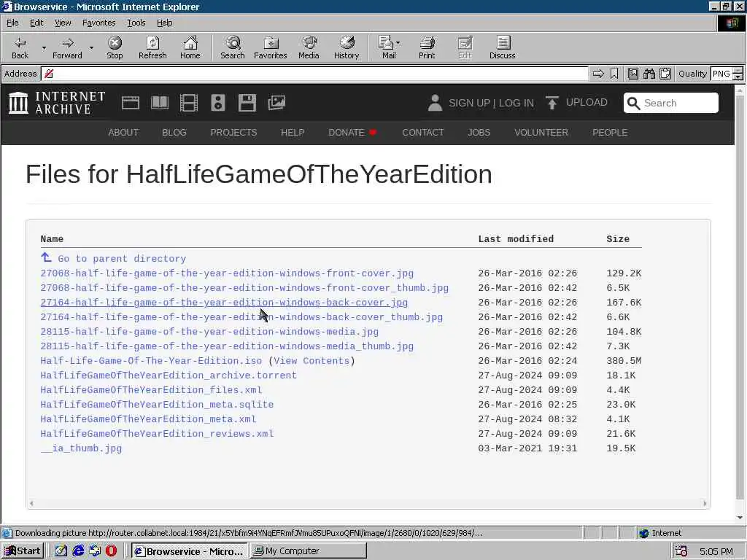Open the HELP nav link
The height and width of the screenshot is (560, 747).
coord(293,133)
